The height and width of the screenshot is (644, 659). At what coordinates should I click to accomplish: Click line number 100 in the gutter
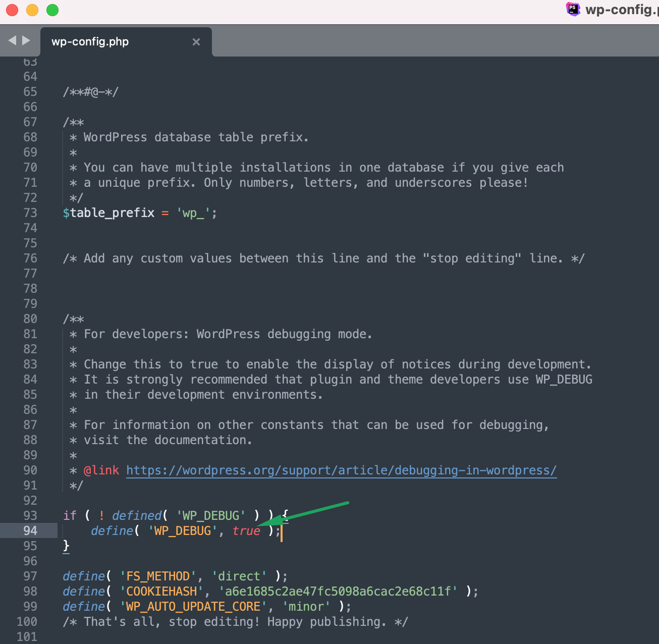pyautogui.click(x=27, y=622)
